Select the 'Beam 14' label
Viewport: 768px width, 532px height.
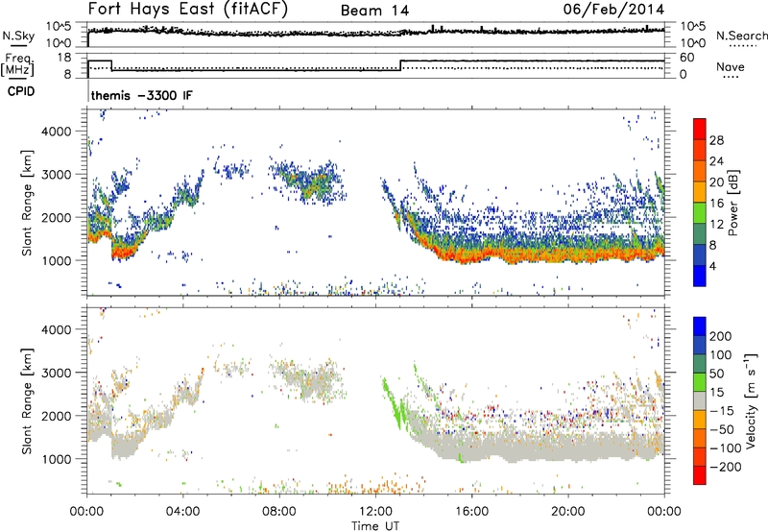click(x=374, y=11)
